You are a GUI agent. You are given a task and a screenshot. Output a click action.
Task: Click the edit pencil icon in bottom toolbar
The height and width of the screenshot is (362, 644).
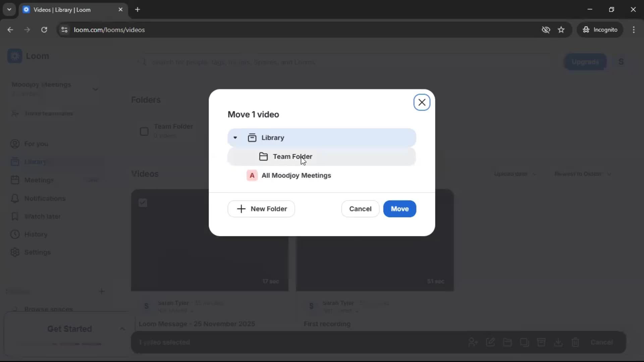pyautogui.click(x=490, y=342)
